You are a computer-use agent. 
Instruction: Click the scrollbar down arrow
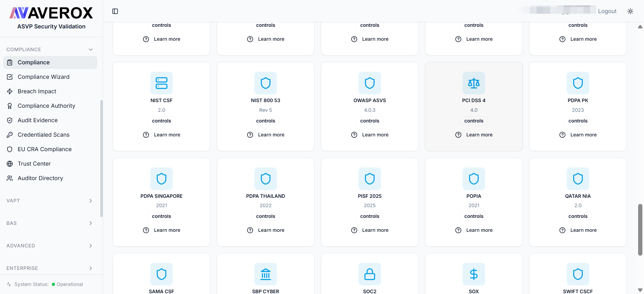[x=640, y=290]
